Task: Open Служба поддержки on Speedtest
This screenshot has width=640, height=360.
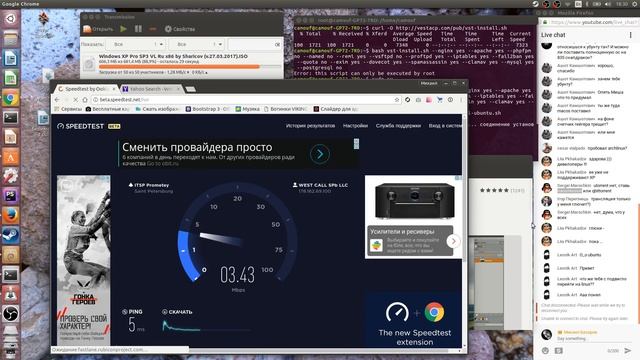Action: 398,126
